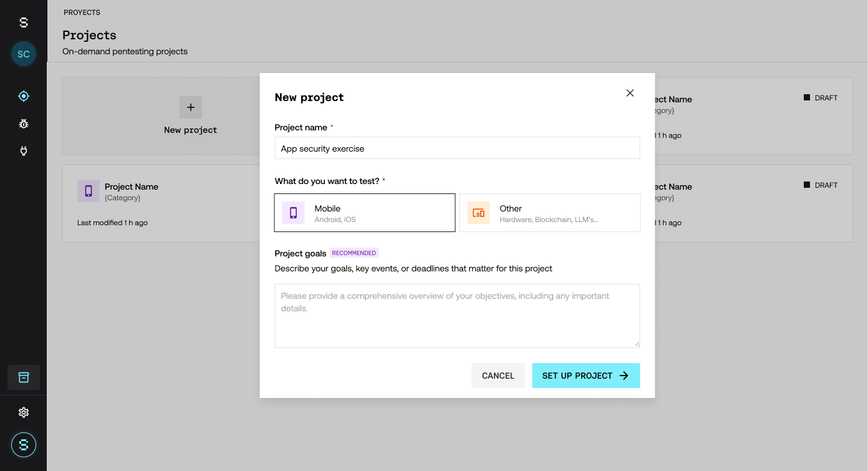Click the PROYECTS breadcrumb

[x=82, y=12]
